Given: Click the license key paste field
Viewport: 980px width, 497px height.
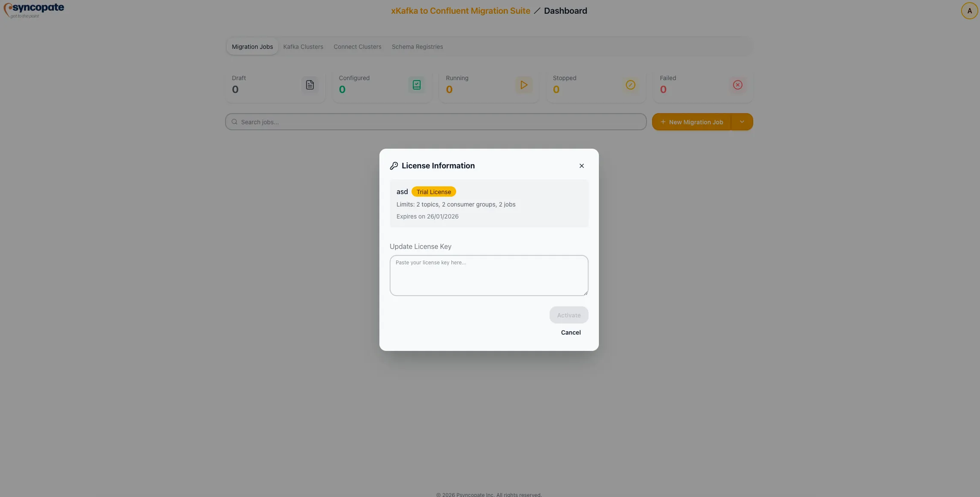Looking at the screenshot, I should point(489,275).
